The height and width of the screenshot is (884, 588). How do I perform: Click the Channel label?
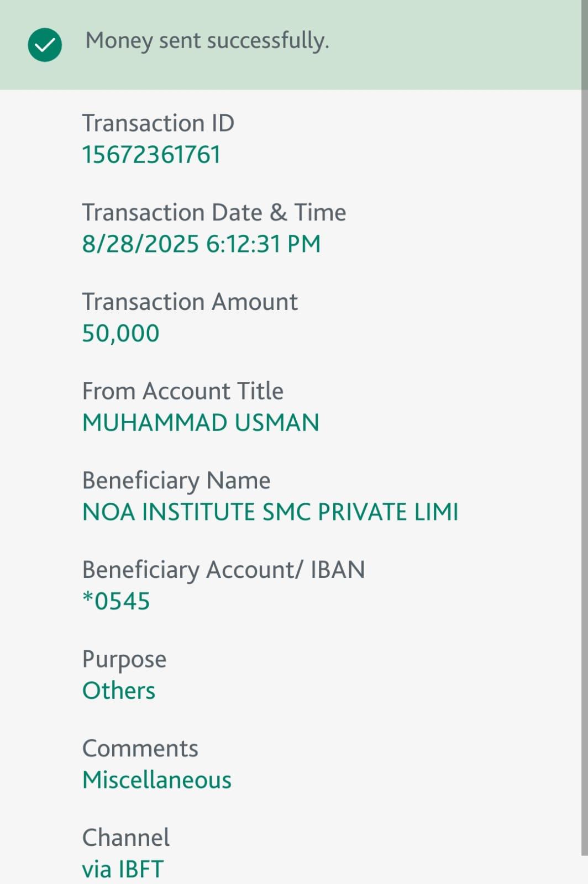coord(126,838)
